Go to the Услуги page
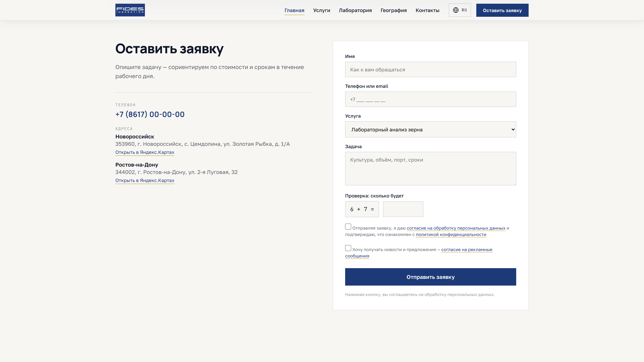644x362 pixels. click(321, 10)
